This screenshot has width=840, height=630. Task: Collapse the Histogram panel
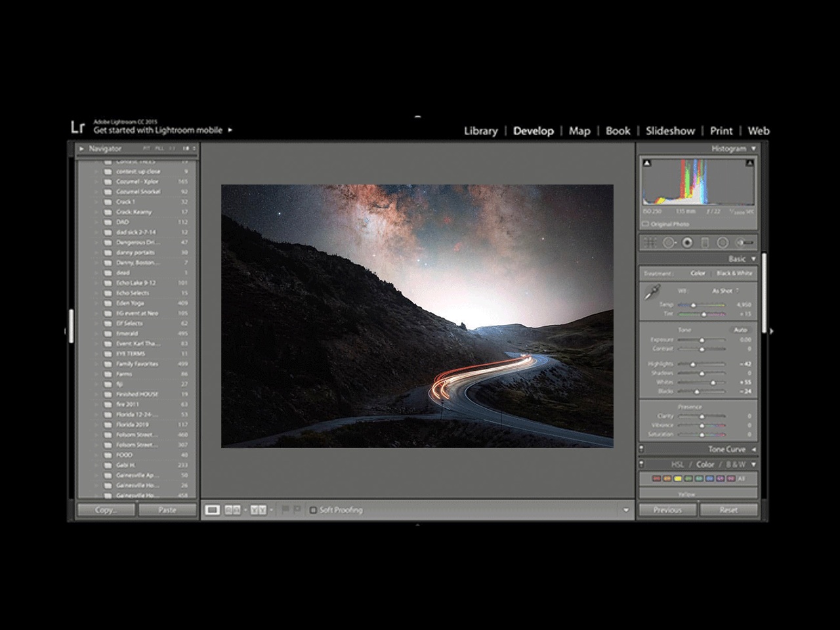[753, 149]
